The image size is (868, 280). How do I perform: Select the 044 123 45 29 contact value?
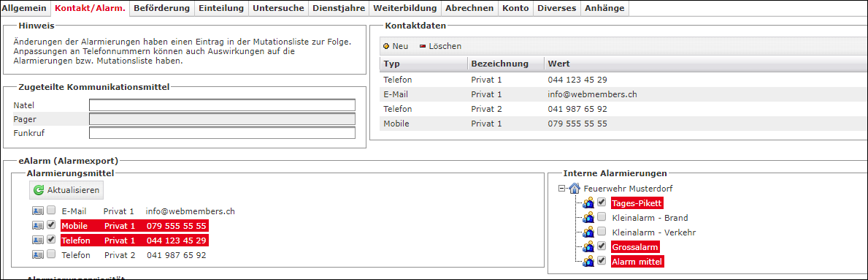click(x=577, y=79)
